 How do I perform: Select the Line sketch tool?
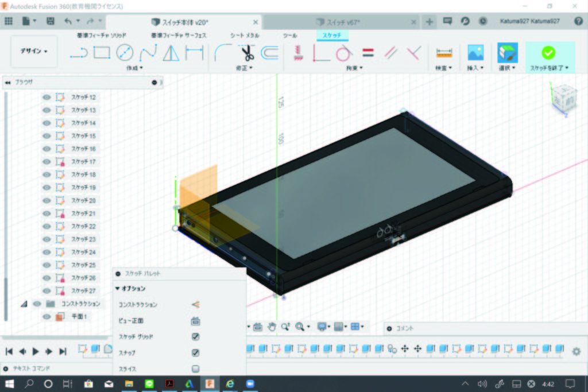tap(78, 53)
